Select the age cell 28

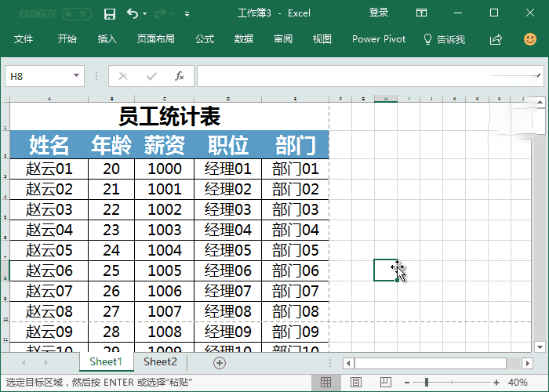tap(111, 332)
